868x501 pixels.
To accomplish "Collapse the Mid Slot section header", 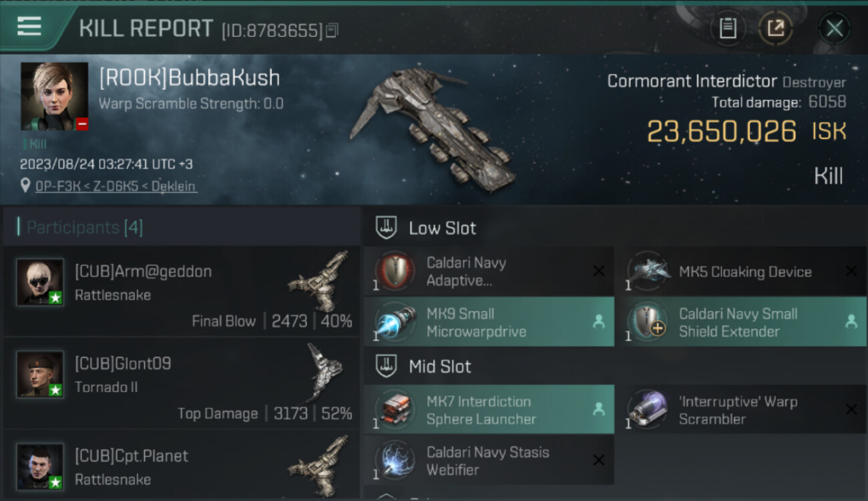I will click(615, 366).
